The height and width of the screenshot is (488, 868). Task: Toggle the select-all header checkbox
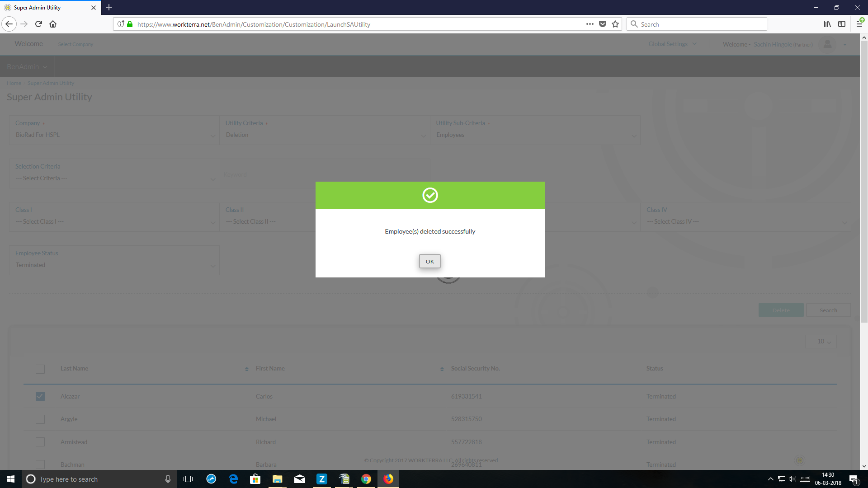tap(40, 369)
